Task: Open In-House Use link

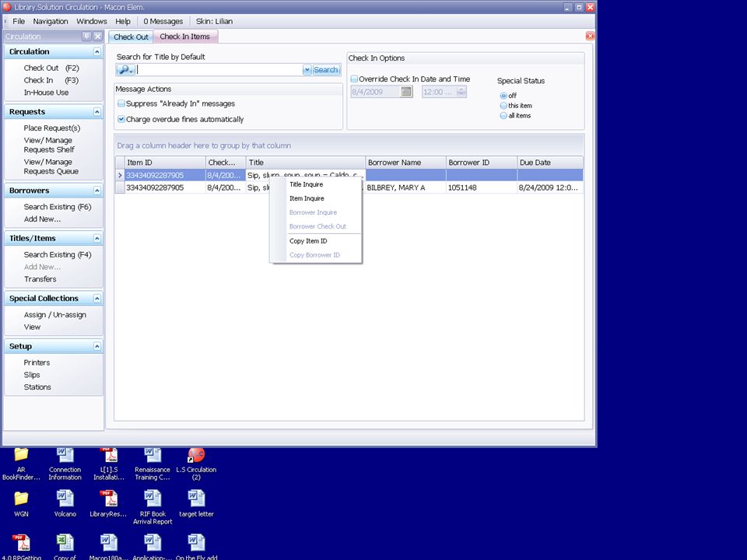Action: point(46,93)
